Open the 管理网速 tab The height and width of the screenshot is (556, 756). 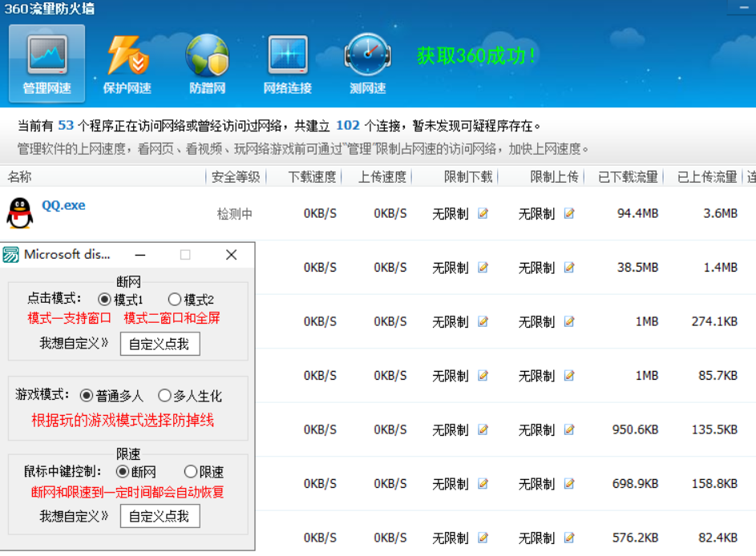46,63
